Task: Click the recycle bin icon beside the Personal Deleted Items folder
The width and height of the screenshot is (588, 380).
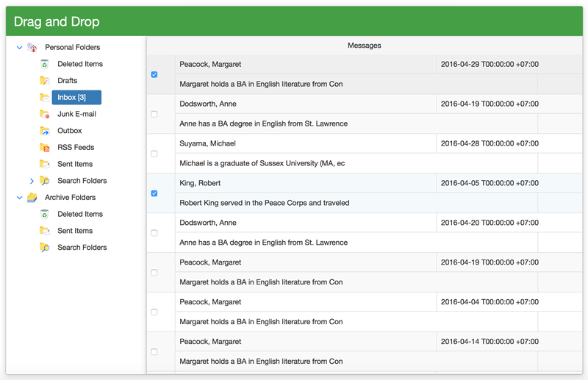Action: 45,64
